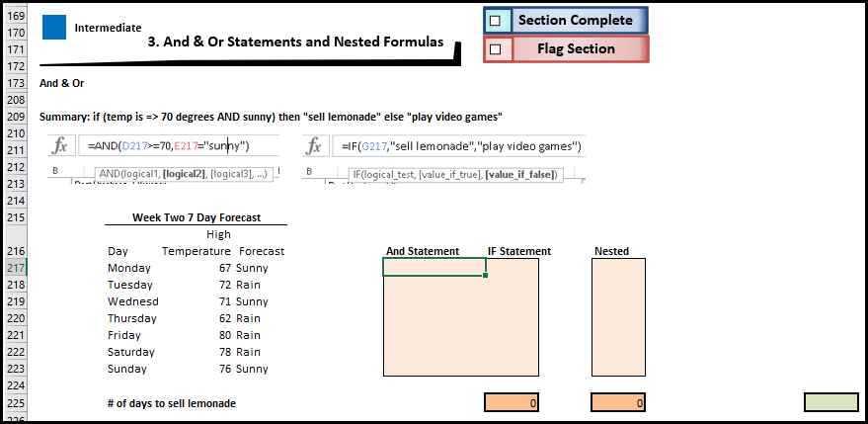
Task: Tick the Section Complete checkbox
Action: [x=496, y=20]
